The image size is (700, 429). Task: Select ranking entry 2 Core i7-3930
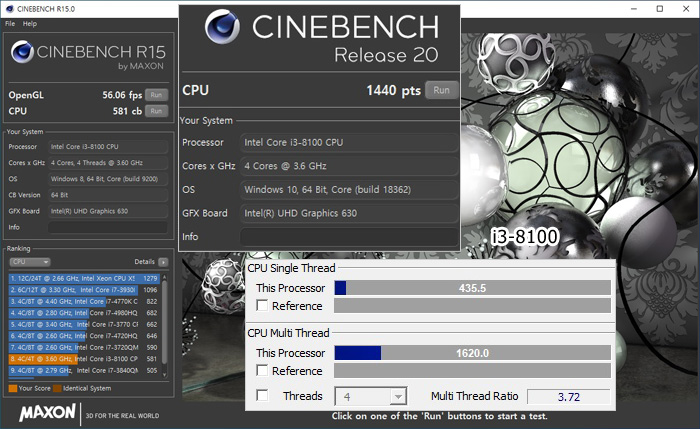(84, 290)
